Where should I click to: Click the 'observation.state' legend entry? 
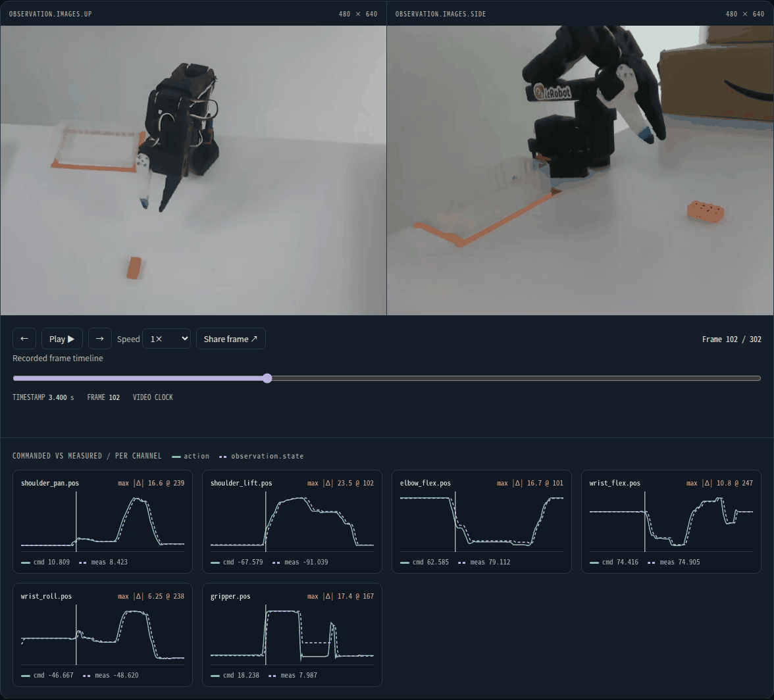pyautogui.click(x=261, y=457)
